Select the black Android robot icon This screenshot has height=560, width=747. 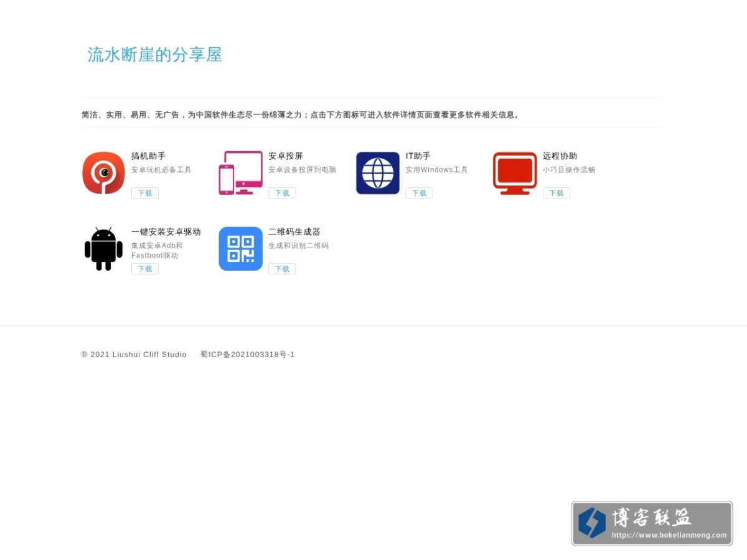(103, 249)
